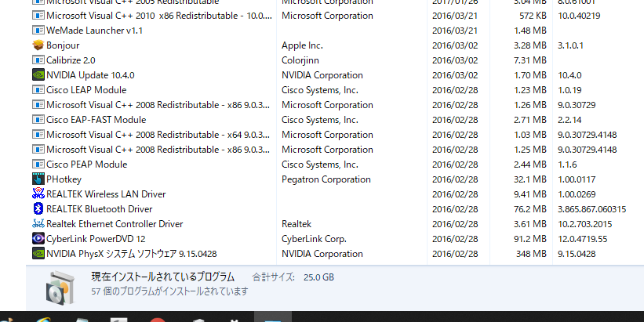Select REALTEK Wireless LAN Driver name
The width and height of the screenshot is (644, 322).
pos(106,194)
